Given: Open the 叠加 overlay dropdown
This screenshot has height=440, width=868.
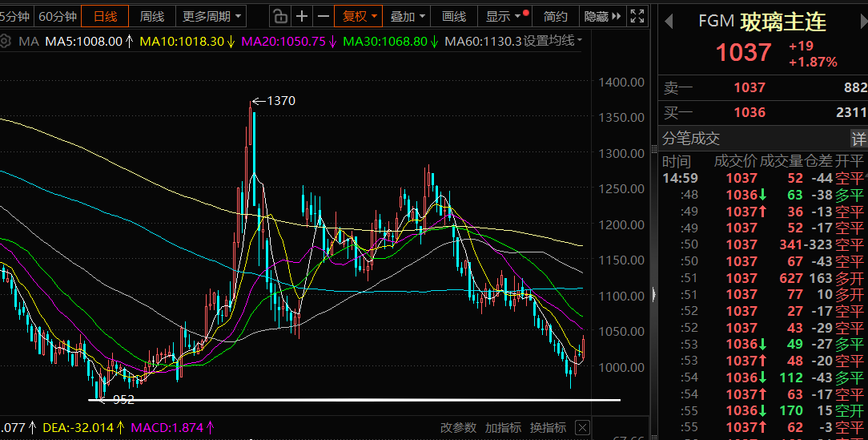Looking at the screenshot, I should tap(408, 16).
